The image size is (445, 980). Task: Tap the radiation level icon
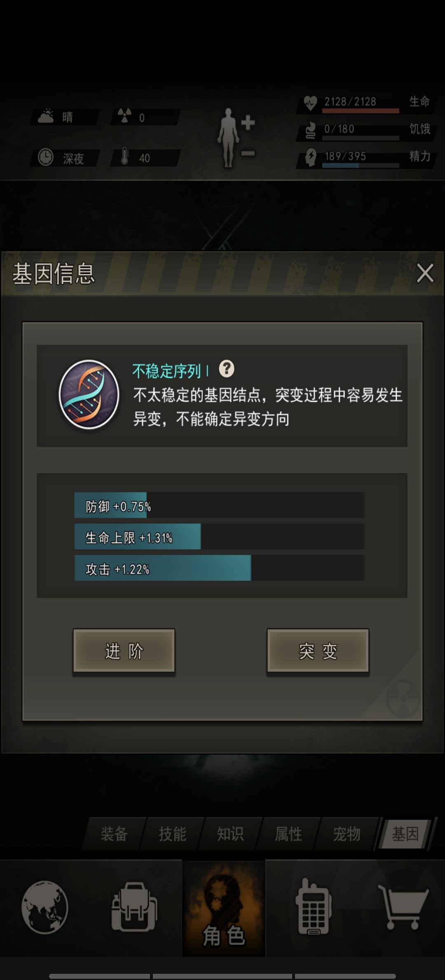[x=124, y=116]
